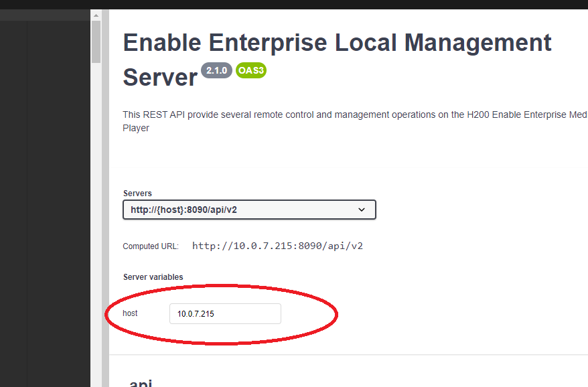
Task: Click the host variable label
Action: tap(130, 313)
